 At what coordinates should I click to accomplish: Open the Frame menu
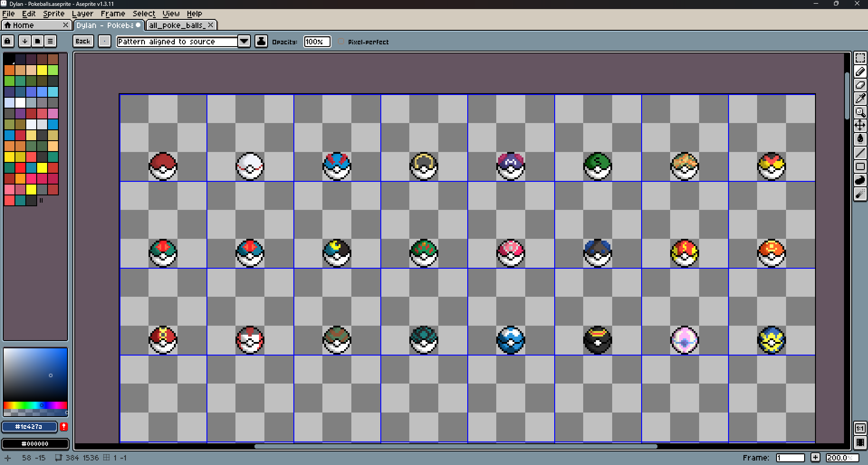click(113, 14)
